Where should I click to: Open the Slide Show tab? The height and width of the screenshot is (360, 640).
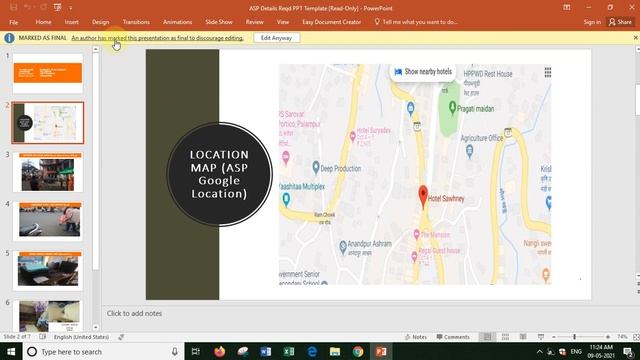[x=219, y=22]
